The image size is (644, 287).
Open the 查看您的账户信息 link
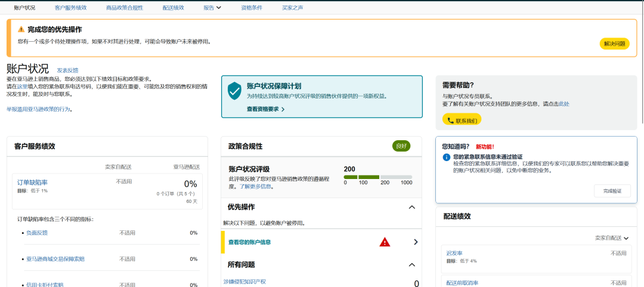click(x=249, y=242)
